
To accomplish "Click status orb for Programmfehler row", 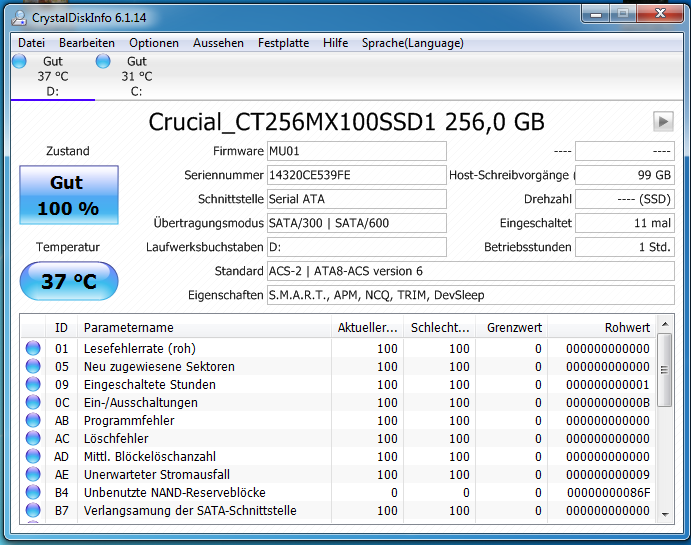I will (33, 420).
